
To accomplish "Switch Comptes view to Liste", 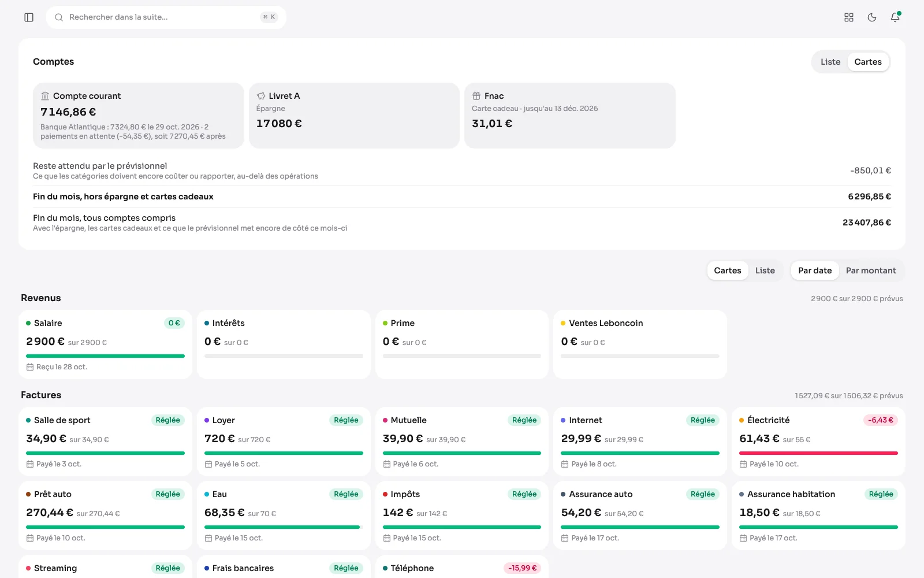I will click(830, 62).
